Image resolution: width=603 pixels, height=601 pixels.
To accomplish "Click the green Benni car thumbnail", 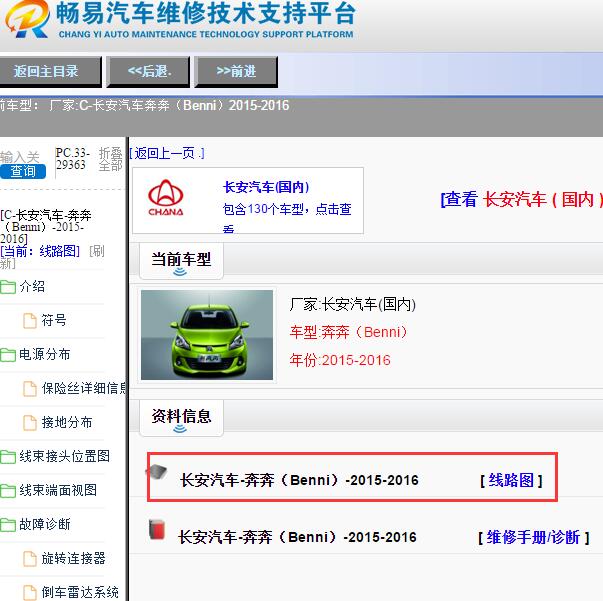I will tap(207, 335).
